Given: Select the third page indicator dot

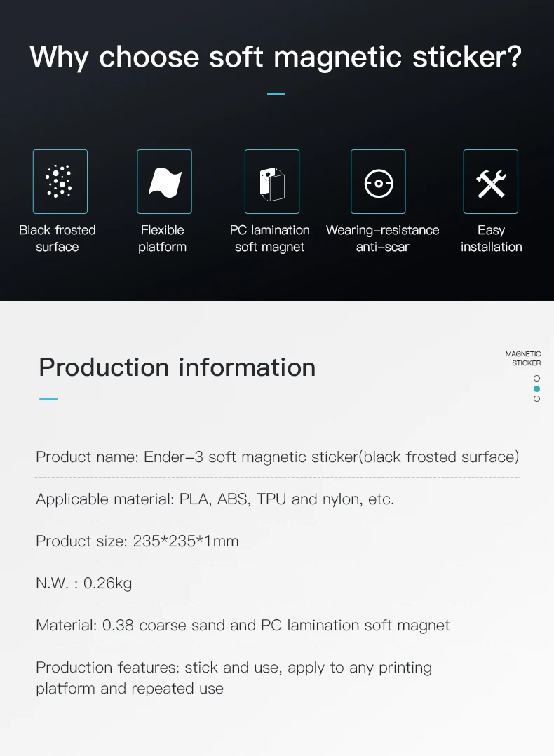Looking at the screenshot, I should 536,398.
